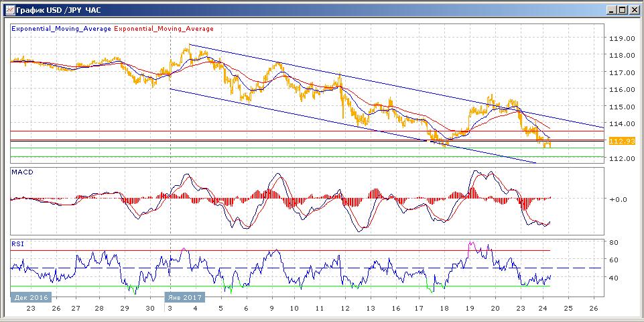Click the 80 level on RSI axis
This screenshot has width=644, height=322.
[611, 242]
